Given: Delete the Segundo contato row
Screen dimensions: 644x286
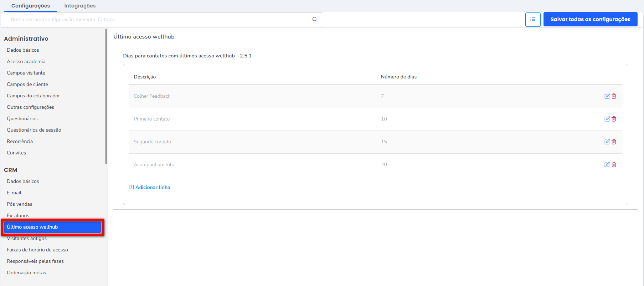Looking at the screenshot, I should point(614,142).
